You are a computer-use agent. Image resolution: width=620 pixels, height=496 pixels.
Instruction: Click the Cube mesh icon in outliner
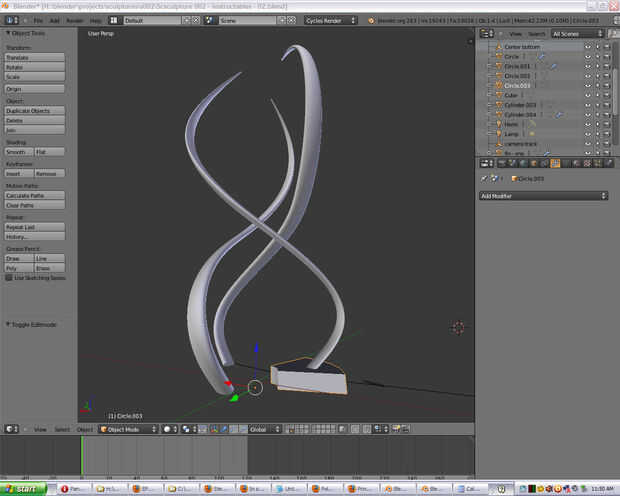point(497,95)
